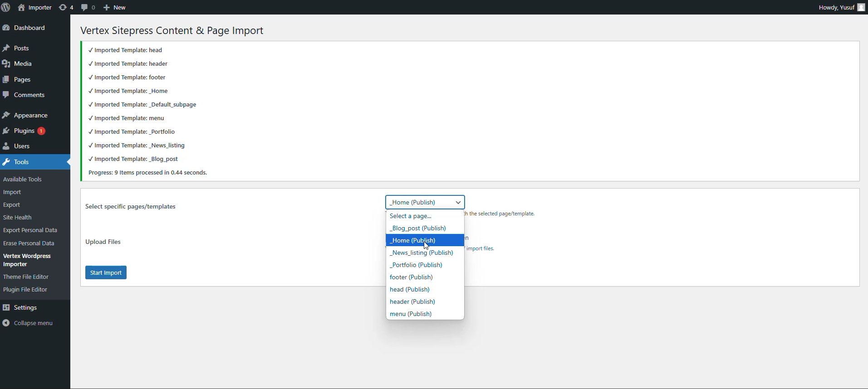868x389 pixels.
Task: Choose menu (Publish) option
Action: tap(425, 314)
